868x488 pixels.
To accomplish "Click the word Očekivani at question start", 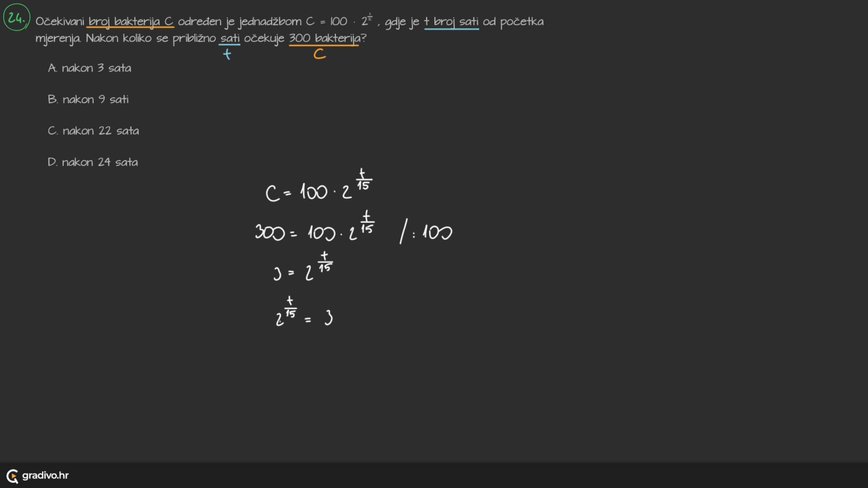I will pos(60,22).
